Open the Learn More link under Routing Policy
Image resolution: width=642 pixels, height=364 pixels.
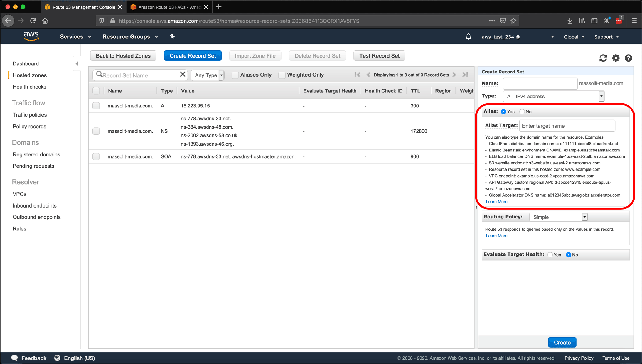496,236
